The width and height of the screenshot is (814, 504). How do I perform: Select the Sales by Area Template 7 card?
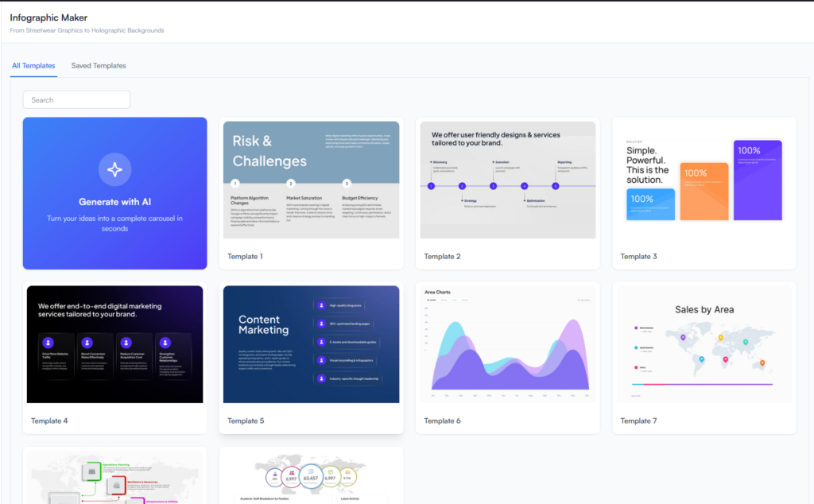pos(704,343)
